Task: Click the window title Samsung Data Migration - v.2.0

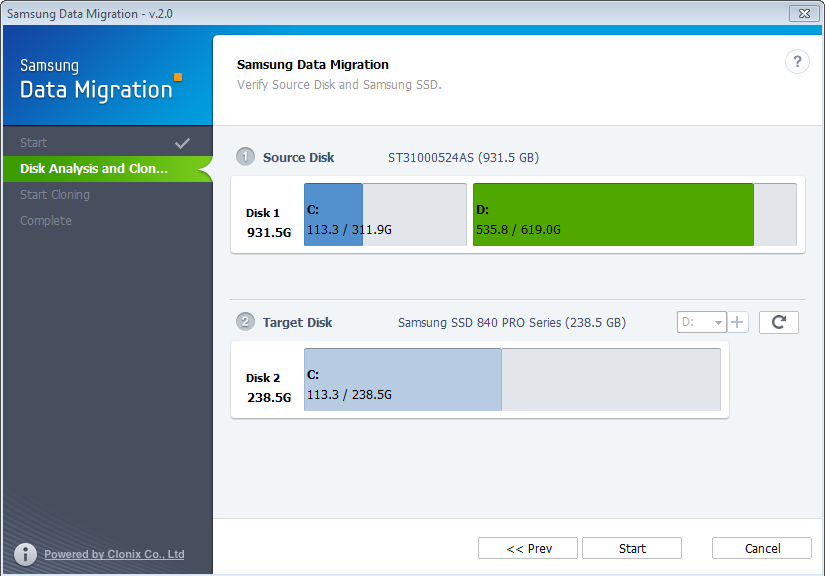Action: (89, 14)
